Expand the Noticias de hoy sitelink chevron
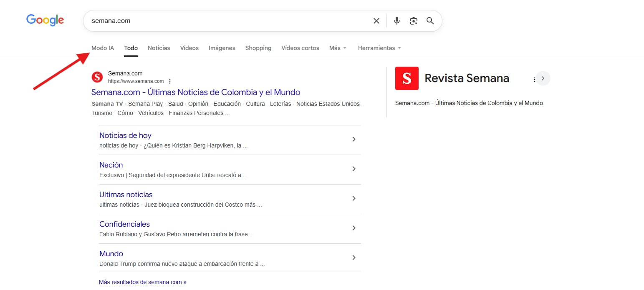644x290 pixels. point(354,139)
